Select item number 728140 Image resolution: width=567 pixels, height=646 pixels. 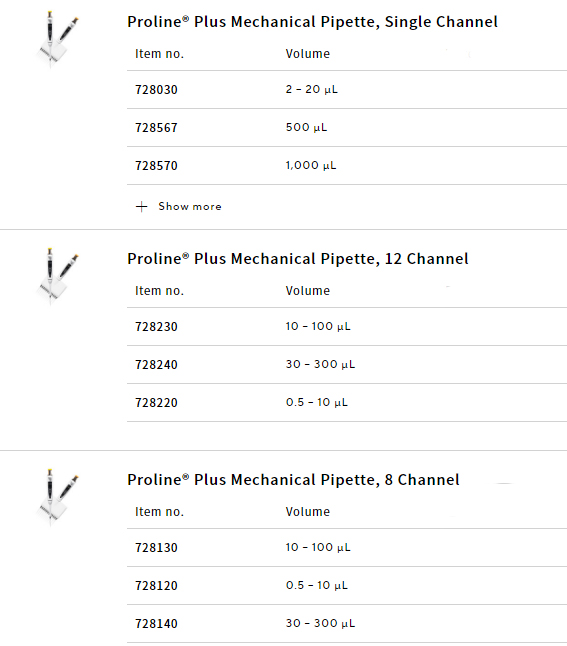(156, 623)
